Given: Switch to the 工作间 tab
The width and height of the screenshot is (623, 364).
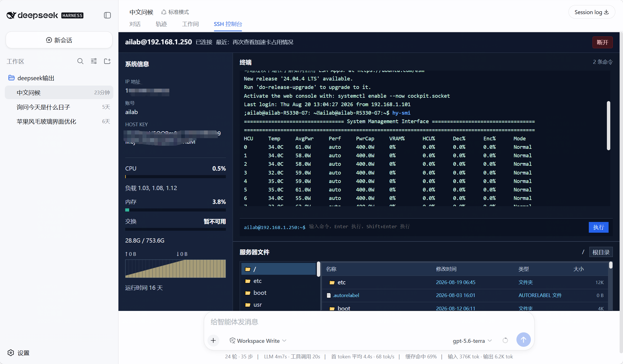Looking at the screenshot, I should (190, 24).
